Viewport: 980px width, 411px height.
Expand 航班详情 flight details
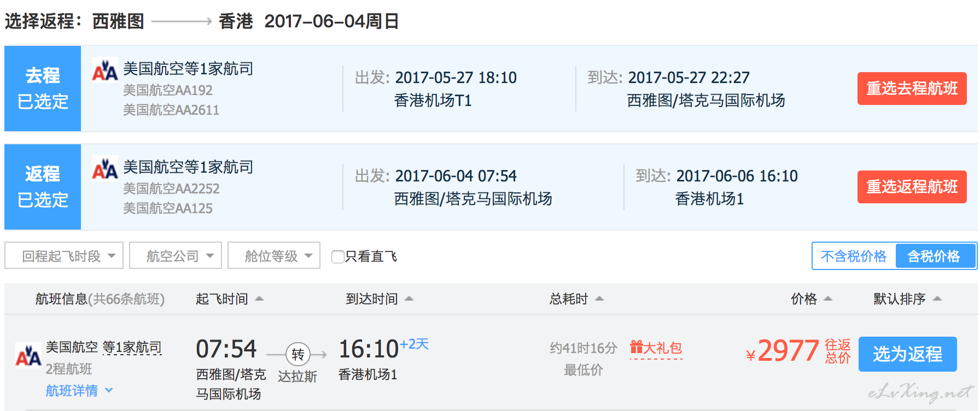tap(79, 391)
